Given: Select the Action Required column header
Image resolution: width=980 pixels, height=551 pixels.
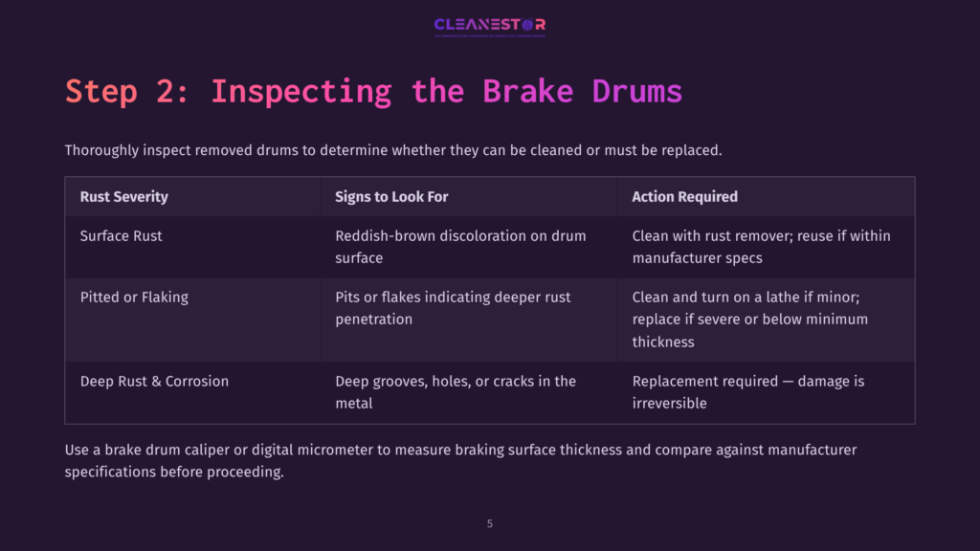Looking at the screenshot, I should pos(684,197).
